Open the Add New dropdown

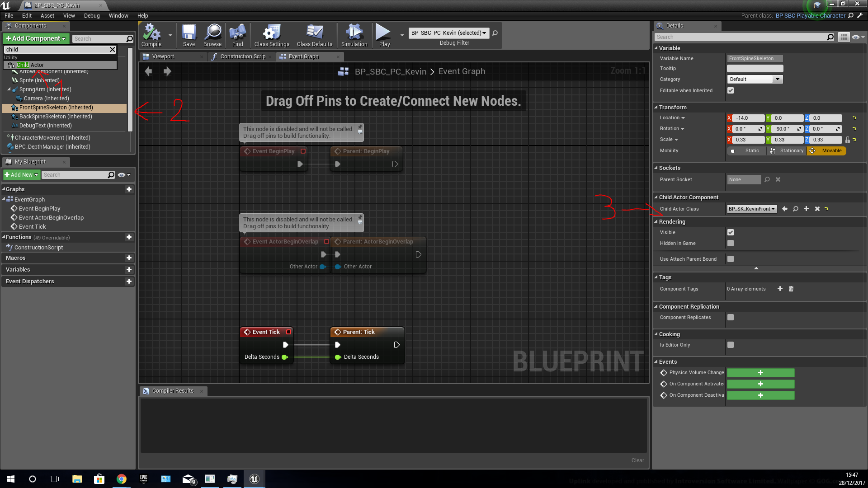pyautogui.click(x=21, y=175)
